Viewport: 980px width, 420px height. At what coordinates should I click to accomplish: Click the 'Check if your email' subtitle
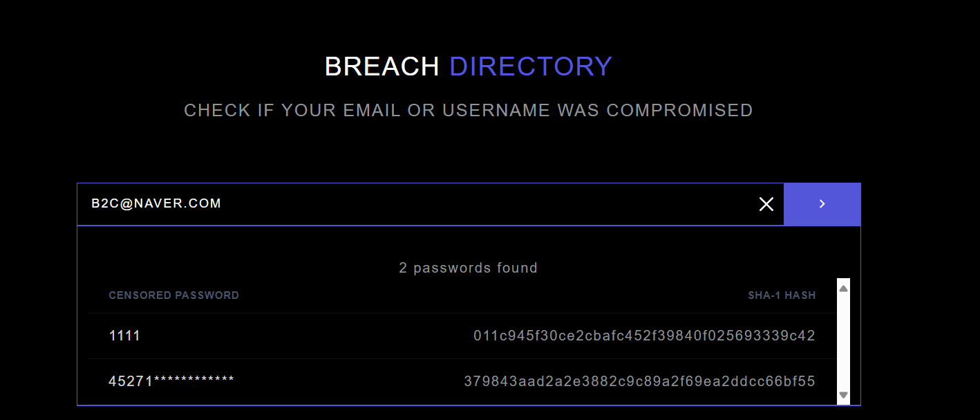(469, 110)
